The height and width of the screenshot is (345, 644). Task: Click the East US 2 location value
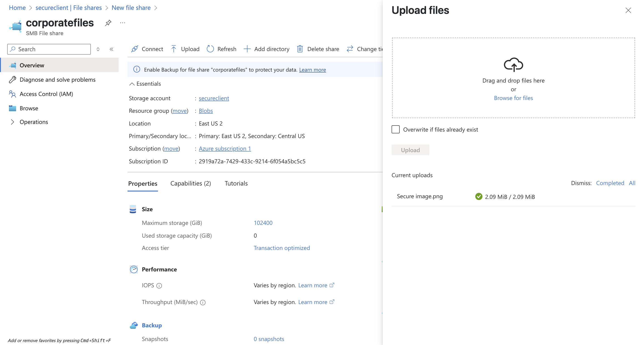tap(211, 124)
